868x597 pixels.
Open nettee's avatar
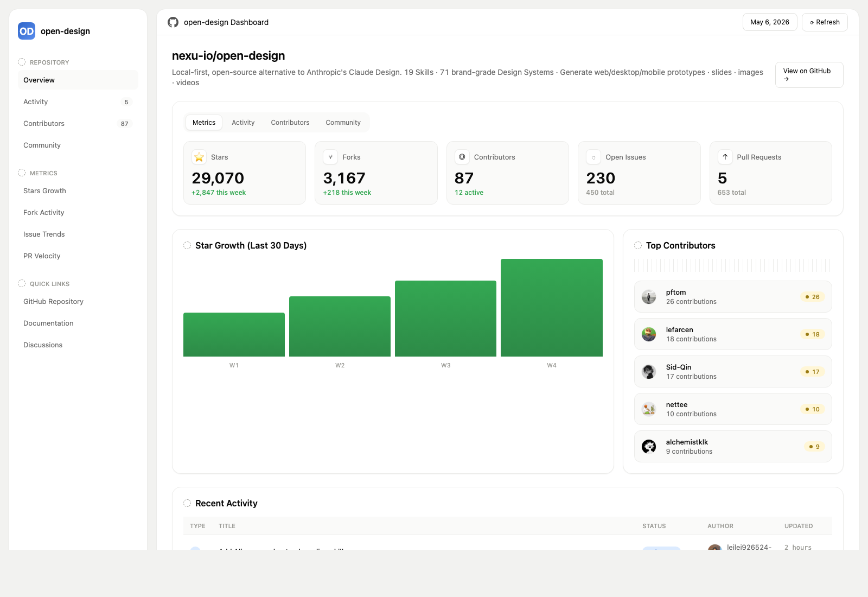click(x=649, y=409)
